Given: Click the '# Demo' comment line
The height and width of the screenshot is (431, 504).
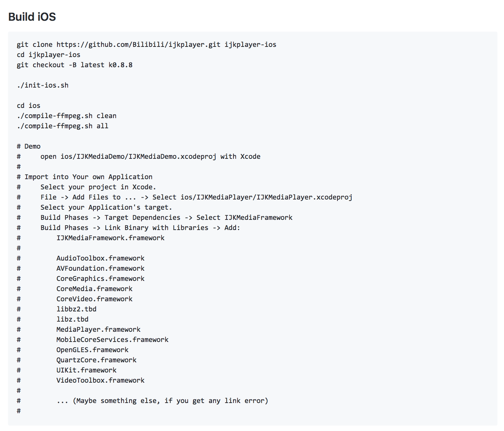Looking at the screenshot, I should (29, 146).
